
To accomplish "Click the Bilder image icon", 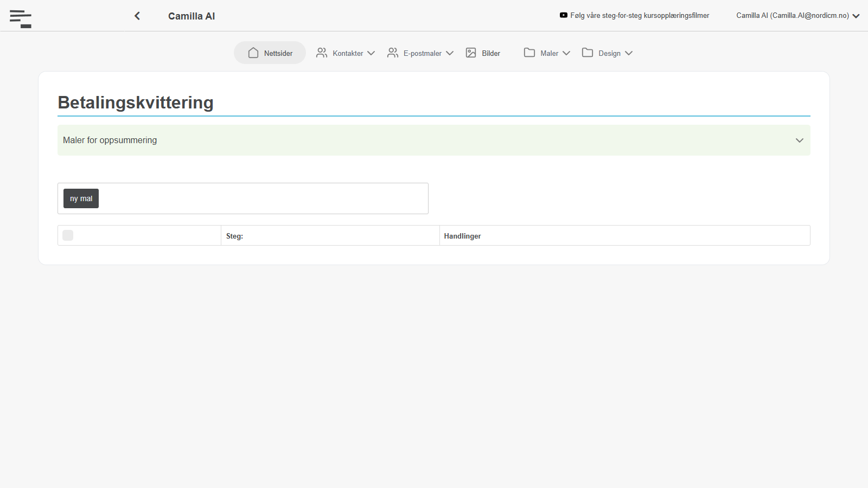I will 471,53.
